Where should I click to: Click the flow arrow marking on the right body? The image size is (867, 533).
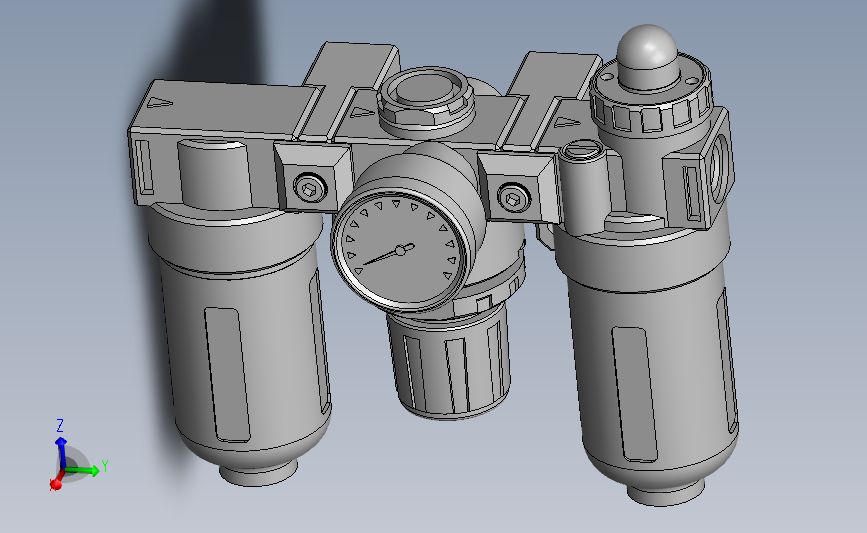coord(568,122)
